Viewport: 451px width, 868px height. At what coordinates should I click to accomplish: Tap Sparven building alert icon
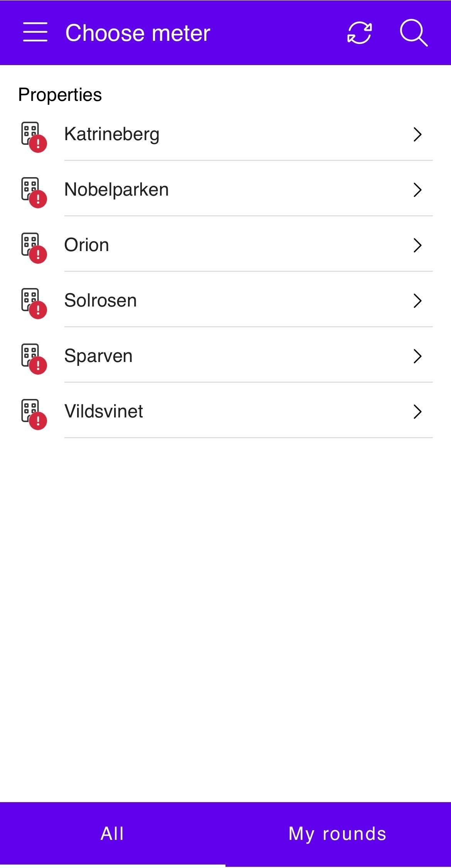[34, 359]
